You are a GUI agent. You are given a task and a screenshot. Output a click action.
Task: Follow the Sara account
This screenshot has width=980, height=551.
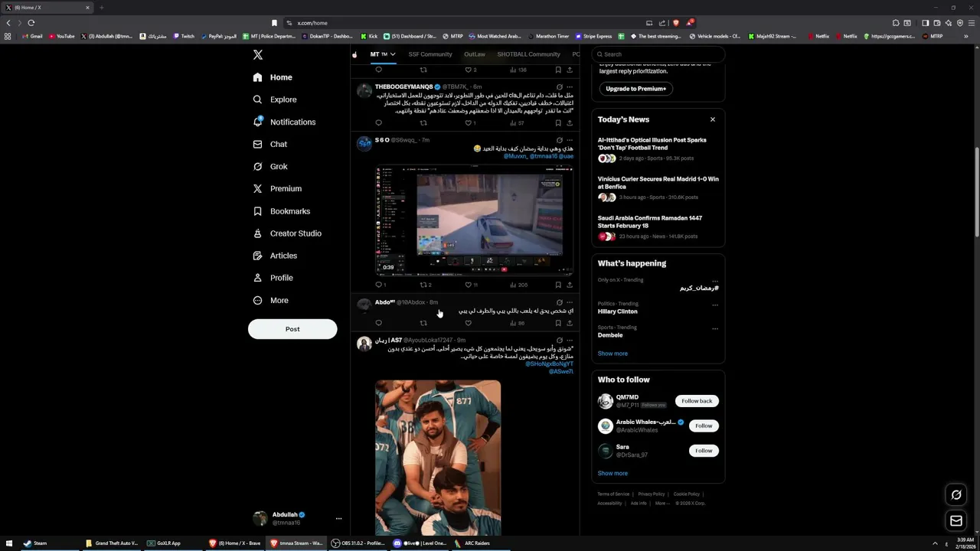point(704,451)
